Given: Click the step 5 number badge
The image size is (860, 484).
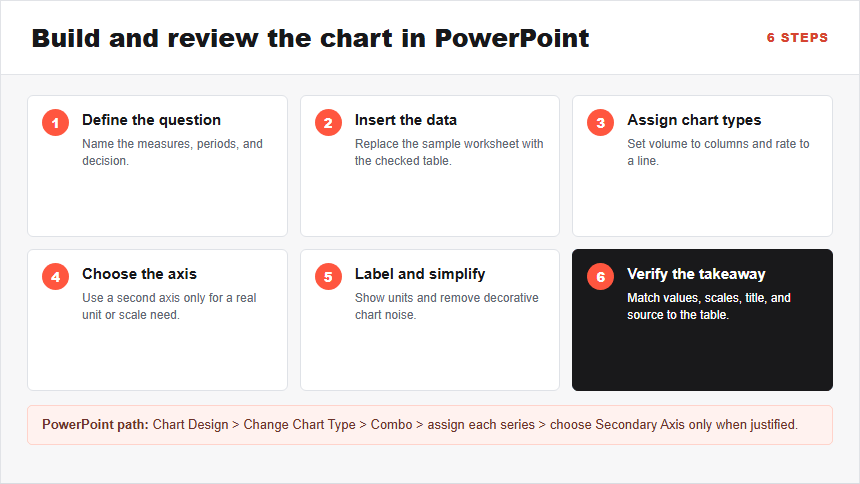Looking at the screenshot, I should click(328, 277).
